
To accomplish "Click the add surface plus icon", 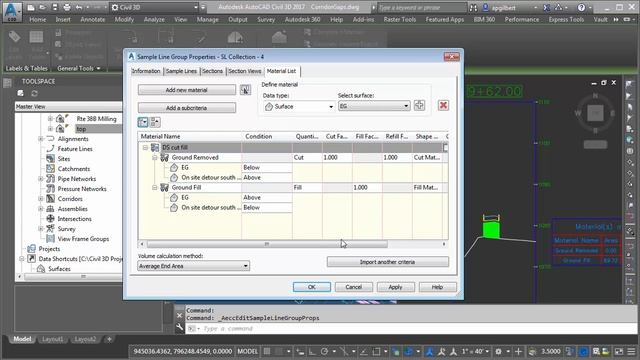I will pyautogui.click(x=419, y=105).
